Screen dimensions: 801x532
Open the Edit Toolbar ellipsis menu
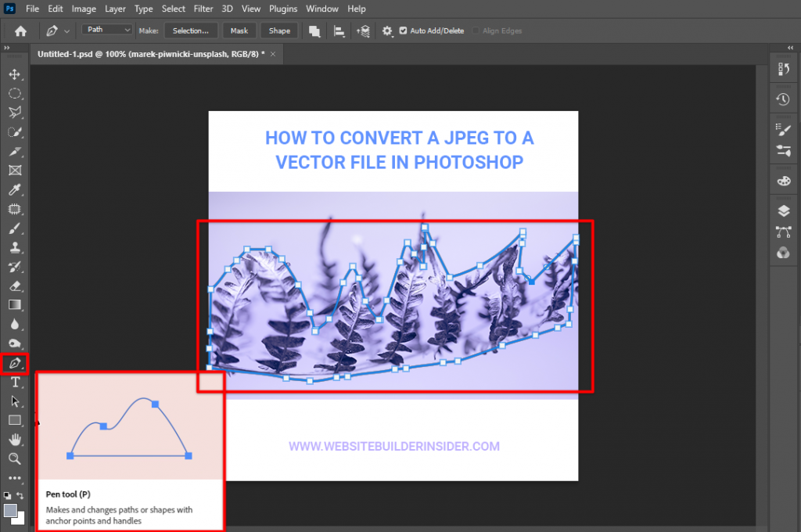click(x=16, y=478)
